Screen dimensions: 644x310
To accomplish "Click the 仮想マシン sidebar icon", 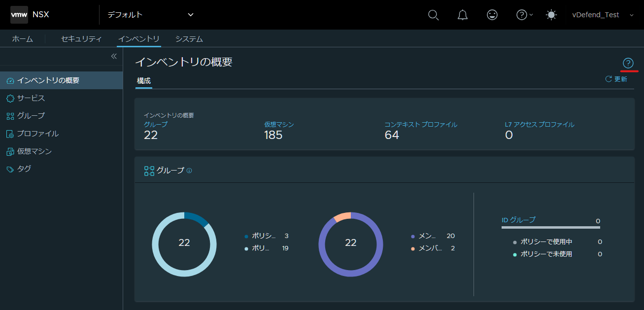I will pyautogui.click(x=10, y=151).
